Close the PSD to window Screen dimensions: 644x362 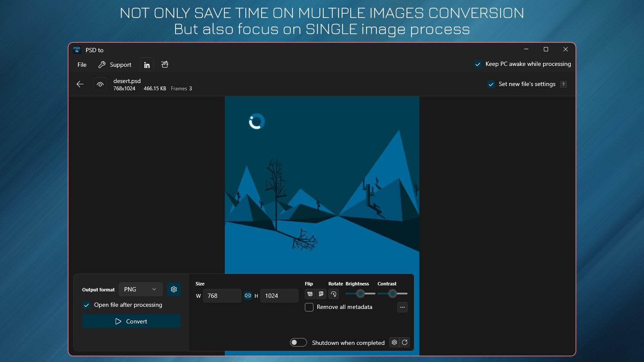click(x=566, y=49)
